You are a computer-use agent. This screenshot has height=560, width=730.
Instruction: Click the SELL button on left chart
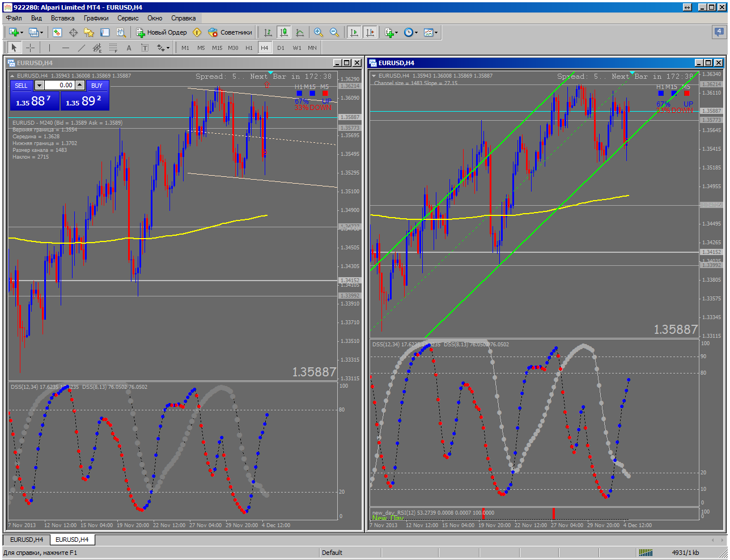(x=21, y=86)
